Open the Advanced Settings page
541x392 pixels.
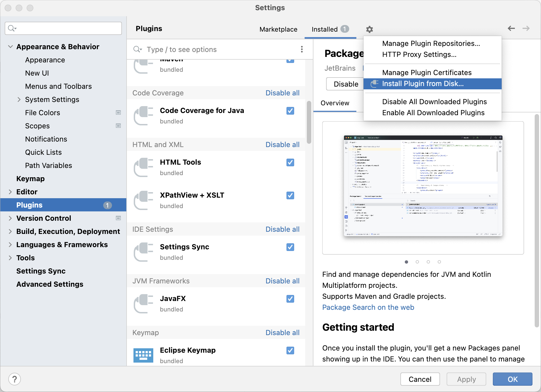50,284
